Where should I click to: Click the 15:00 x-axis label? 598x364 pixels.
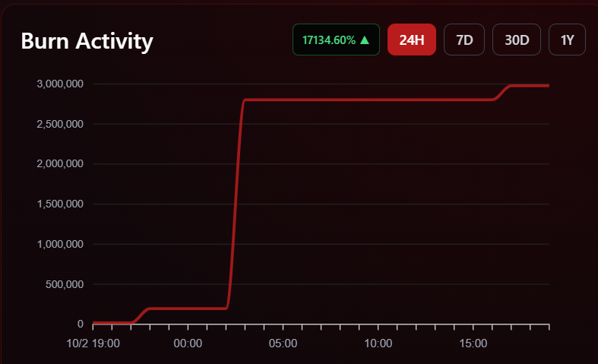pyautogui.click(x=473, y=343)
